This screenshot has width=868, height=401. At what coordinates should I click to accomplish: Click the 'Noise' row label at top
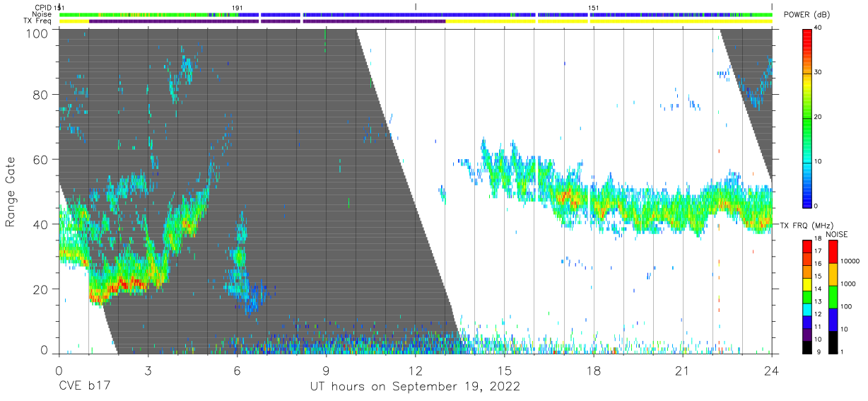point(43,14)
